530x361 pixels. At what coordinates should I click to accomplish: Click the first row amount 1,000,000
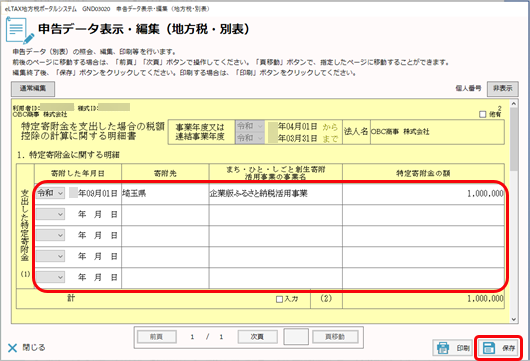(x=423, y=194)
